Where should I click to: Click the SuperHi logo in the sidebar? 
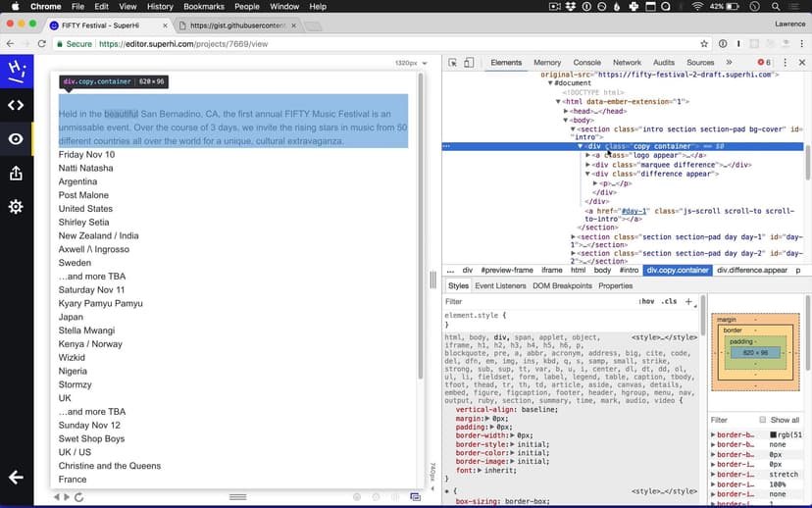point(16,71)
